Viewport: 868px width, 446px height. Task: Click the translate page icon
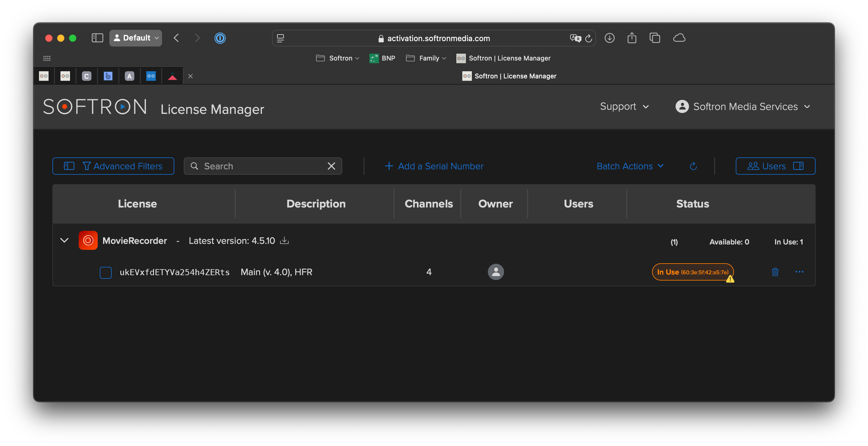point(575,38)
